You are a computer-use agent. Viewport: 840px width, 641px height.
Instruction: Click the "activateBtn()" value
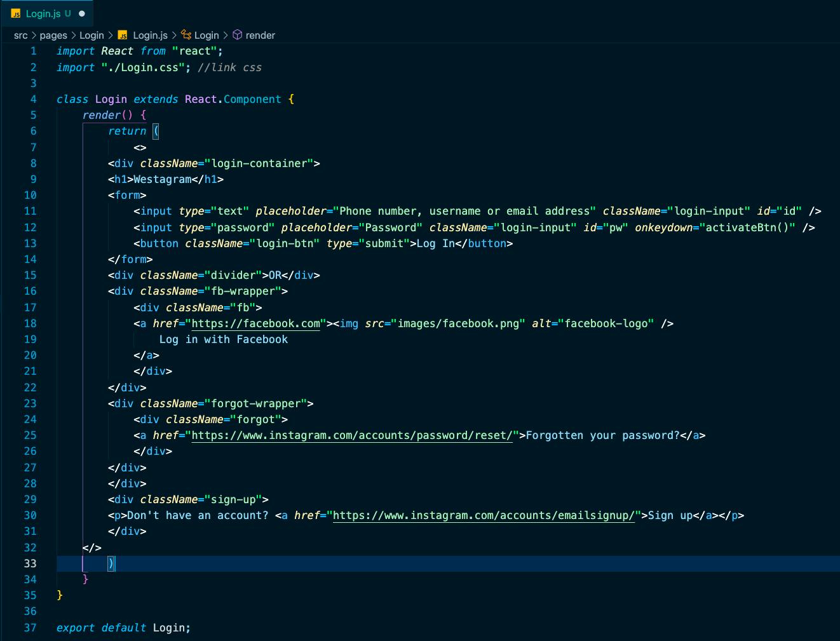click(x=747, y=227)
